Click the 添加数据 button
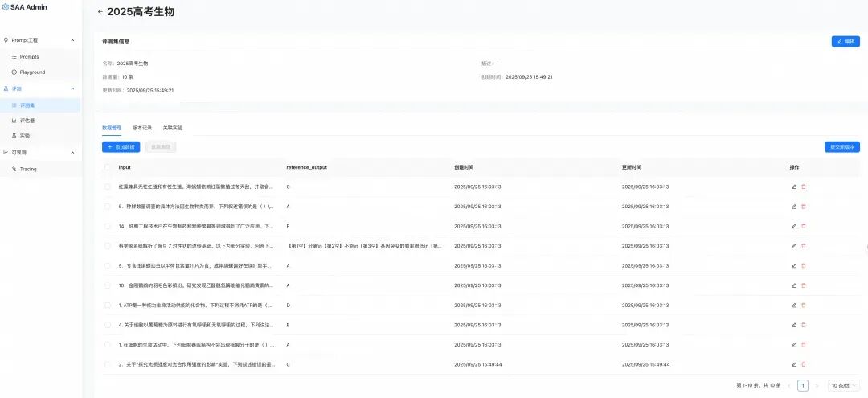The height and width of the screenshot is (398, 868). (121, 146)
